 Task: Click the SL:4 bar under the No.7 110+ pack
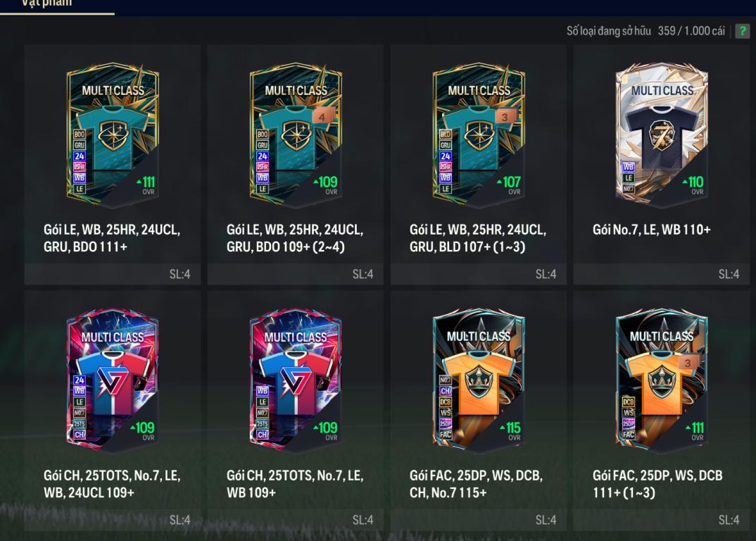tap(662, 274)
